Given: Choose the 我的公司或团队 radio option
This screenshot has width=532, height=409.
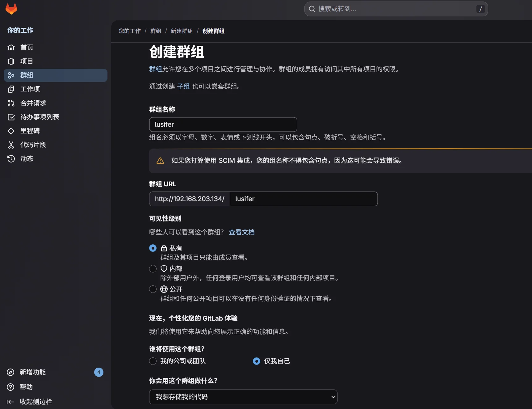Looking at the screenshot, I should click(x=153, y=361).
